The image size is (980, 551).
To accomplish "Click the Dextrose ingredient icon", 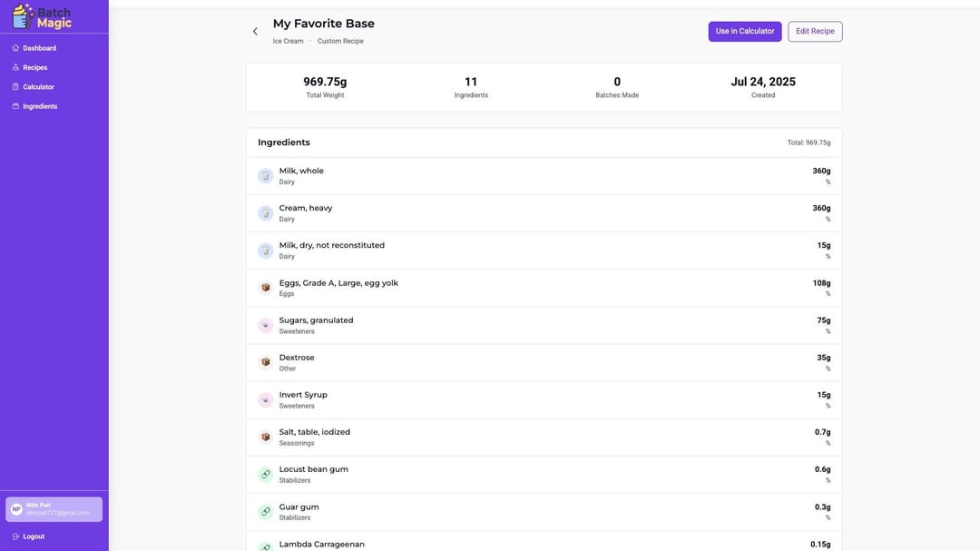I will coord(265,362).
